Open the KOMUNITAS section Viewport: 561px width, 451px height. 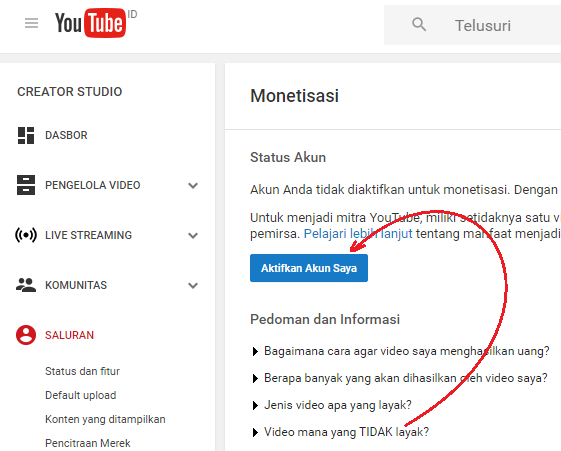click(x=76, y=285)
